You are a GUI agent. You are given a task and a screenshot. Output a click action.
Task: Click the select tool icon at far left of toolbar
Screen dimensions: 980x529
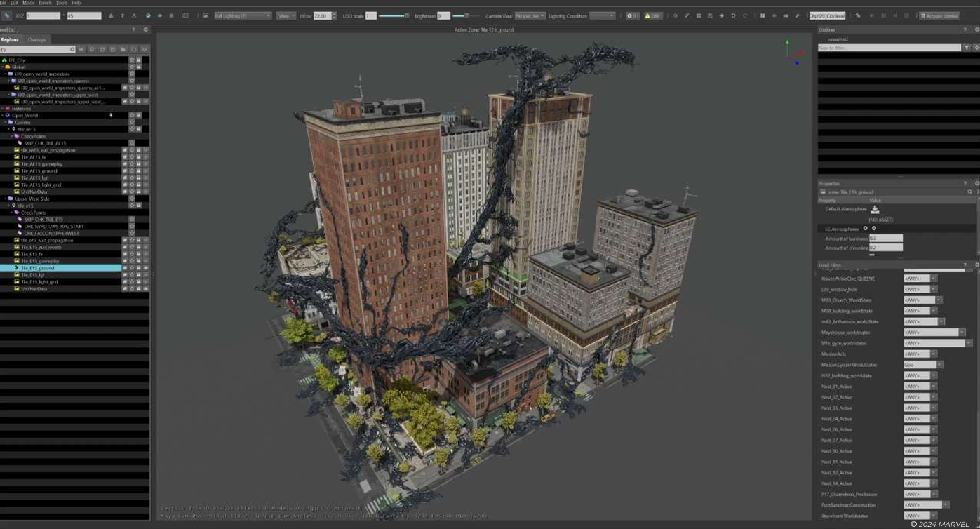(6, 15)
